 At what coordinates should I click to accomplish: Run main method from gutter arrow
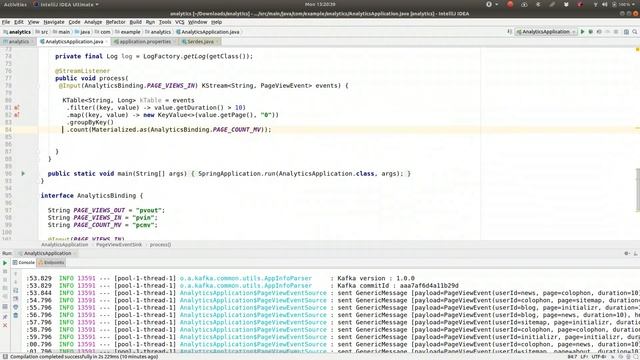(x=23, y=173)
